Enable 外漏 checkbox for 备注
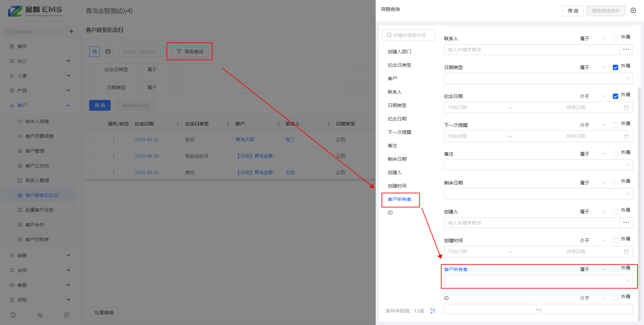 click(615, 154)
